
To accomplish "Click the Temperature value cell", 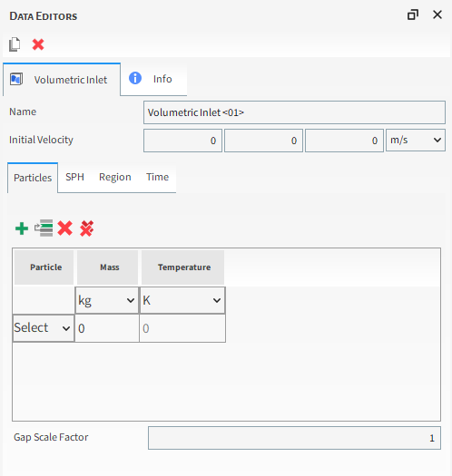I will pos(182,328).
